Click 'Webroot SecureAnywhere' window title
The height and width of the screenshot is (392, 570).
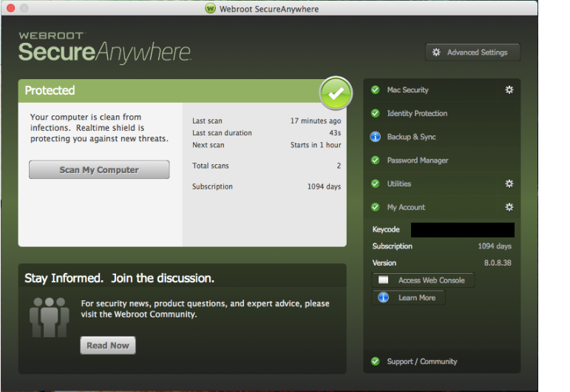tap(269, 9)
